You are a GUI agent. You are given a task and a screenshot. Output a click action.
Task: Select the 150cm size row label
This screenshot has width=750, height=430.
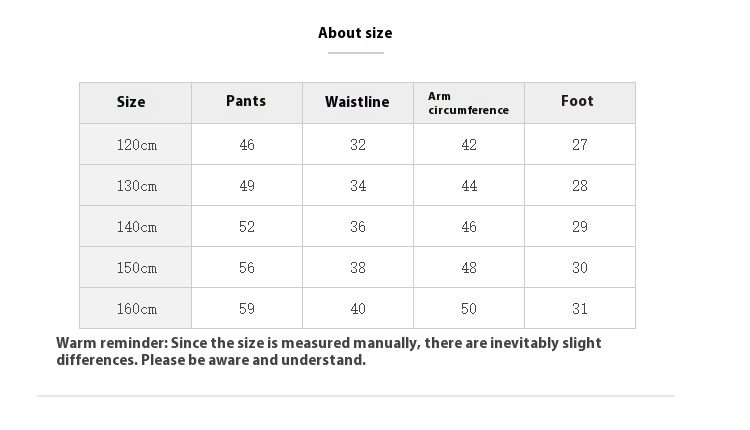click(137, 268)
